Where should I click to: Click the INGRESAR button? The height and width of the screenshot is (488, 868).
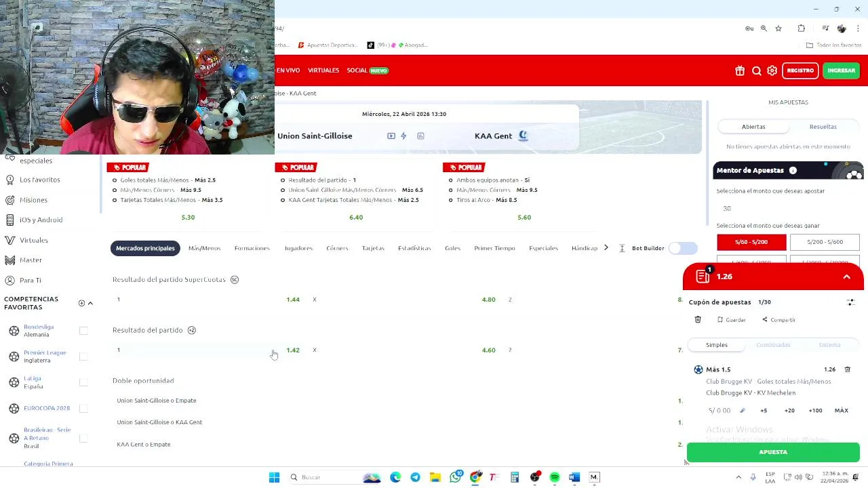point(841,70)
